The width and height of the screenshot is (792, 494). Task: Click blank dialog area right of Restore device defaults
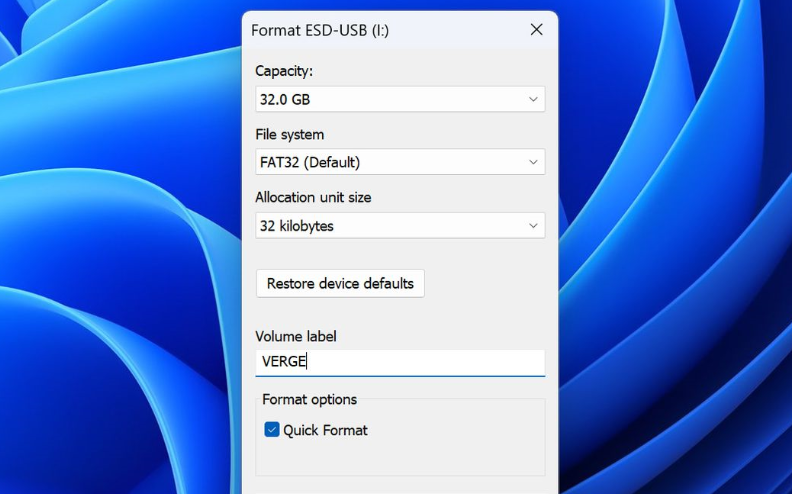pos(490,283)
